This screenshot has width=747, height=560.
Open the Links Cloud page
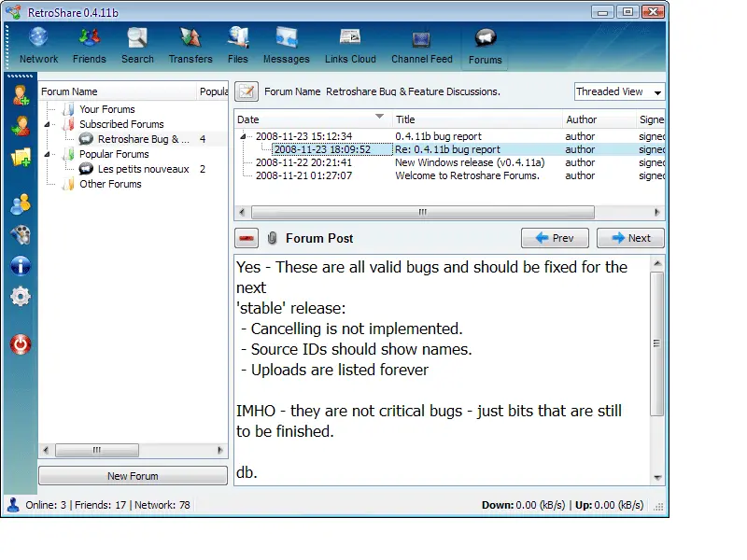click(x=350, y=46)
